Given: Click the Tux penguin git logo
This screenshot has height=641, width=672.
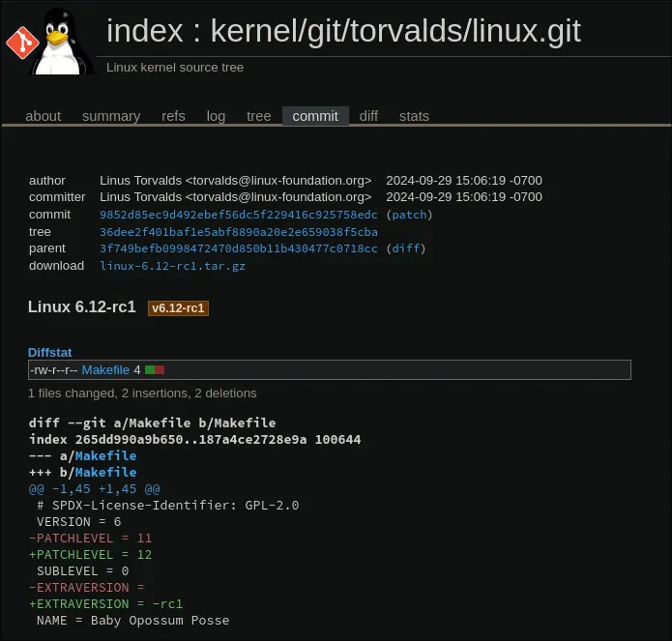Looking at the screenshot, I should click(49, 42).
